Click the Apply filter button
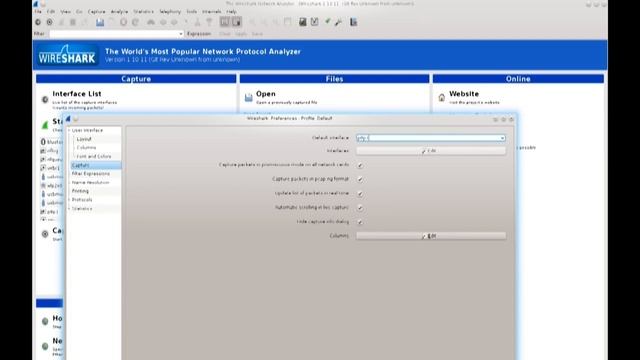 [241, 34]
